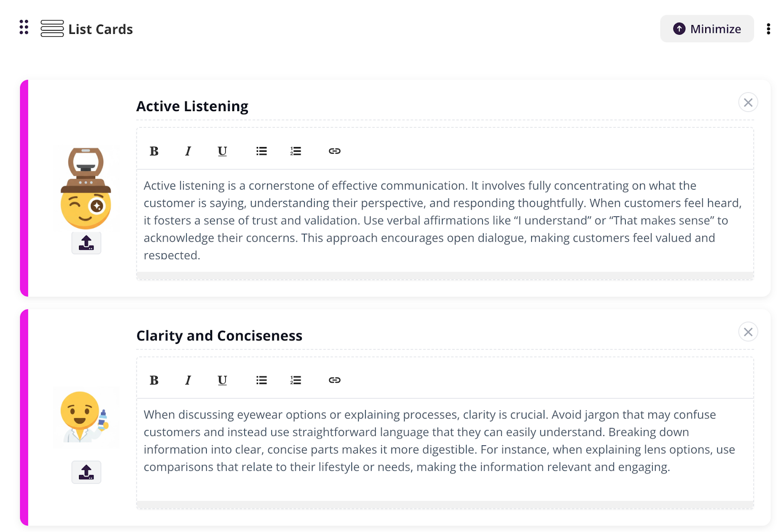
Task: Toggle bold in Active Listening editor
Action: (154, 151)
